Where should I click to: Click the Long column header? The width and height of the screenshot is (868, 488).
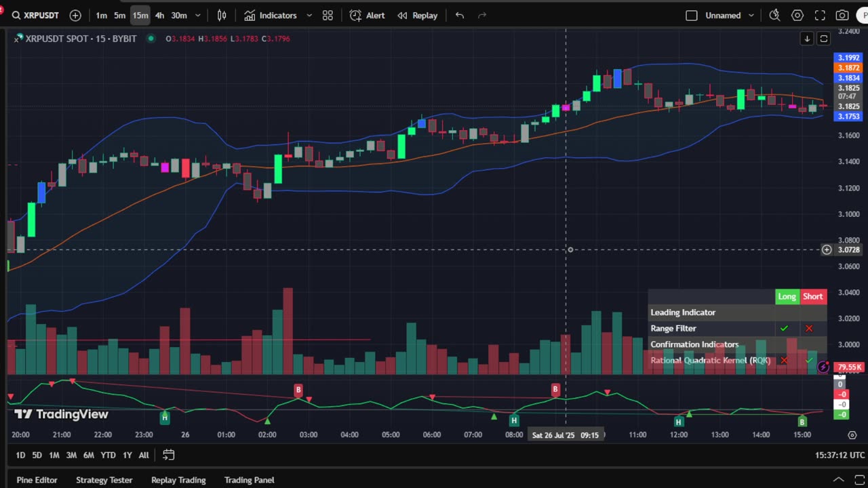[787, 296]
